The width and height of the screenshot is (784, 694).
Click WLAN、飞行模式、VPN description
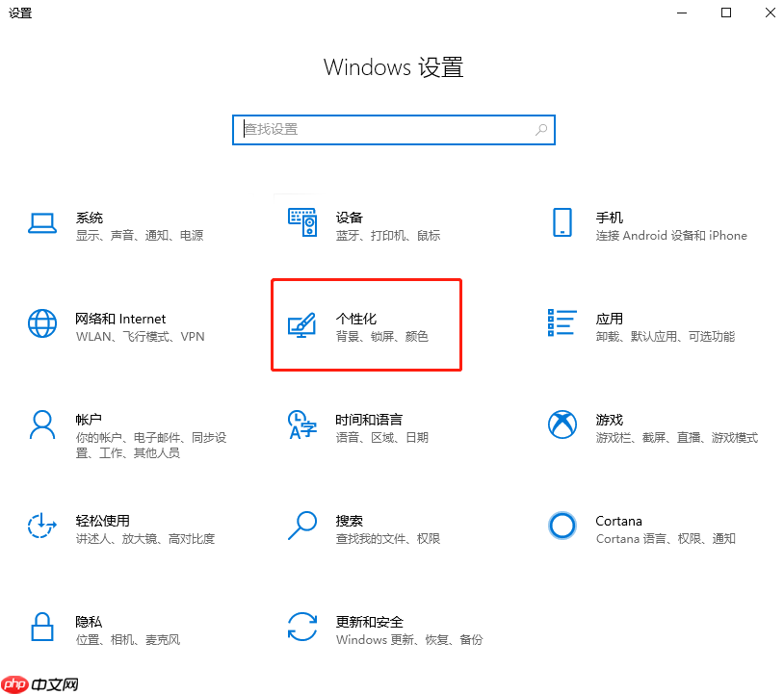point(140,337)
